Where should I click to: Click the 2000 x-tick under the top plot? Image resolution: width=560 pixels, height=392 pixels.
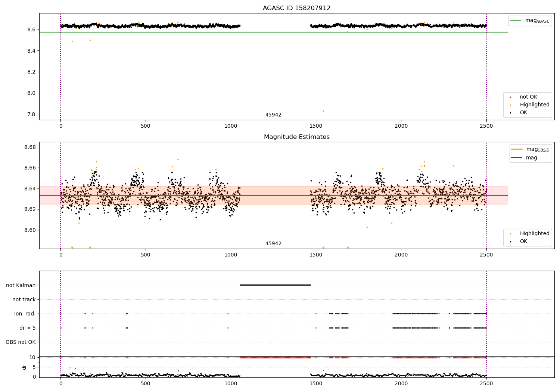pyautogui.click(x=401, y=126)
